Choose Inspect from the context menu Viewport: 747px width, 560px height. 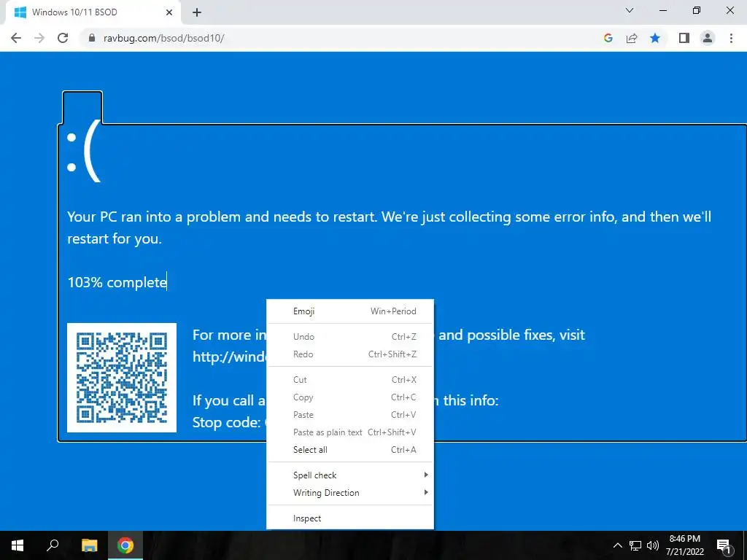tap(350, 518)
